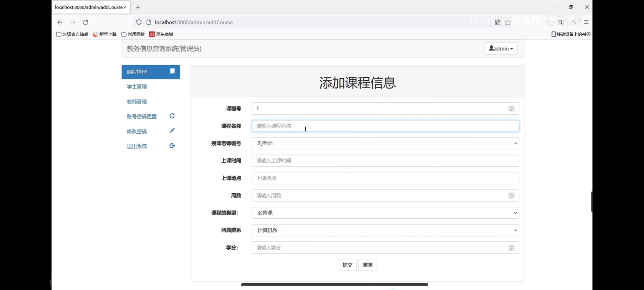This screenshot has width=644, height=290.
Task: Click the 上课时间 input field
Action: (x=385, y=161)
